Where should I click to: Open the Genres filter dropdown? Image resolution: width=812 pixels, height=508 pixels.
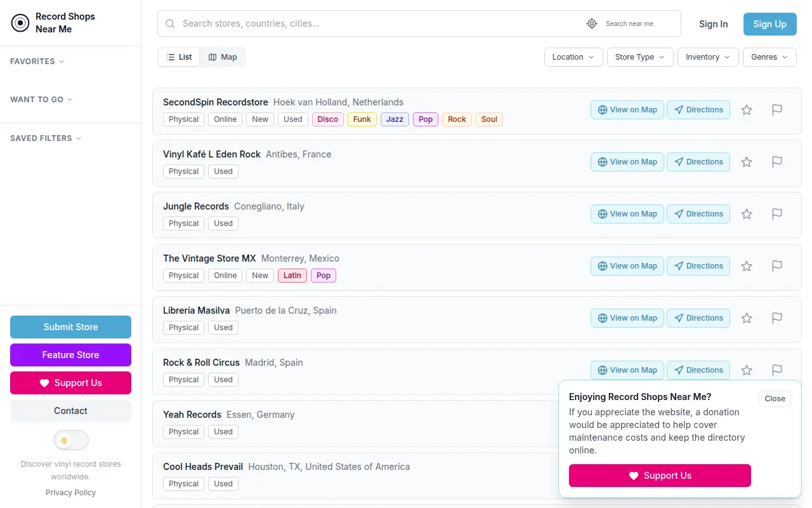pos(769,57)
